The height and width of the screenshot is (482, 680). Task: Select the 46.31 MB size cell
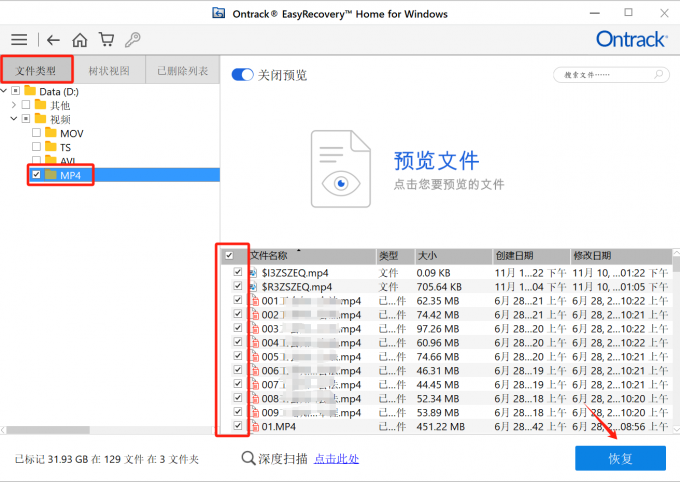(x=438, y=371)
